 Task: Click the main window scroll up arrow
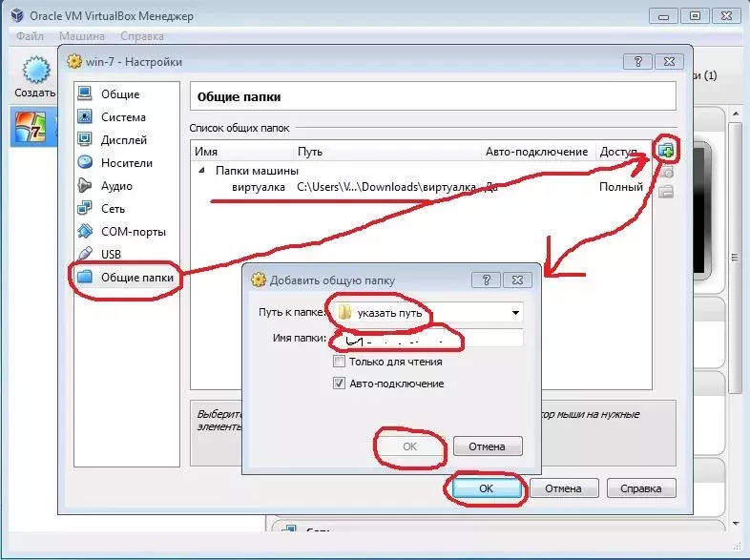point(735,114)
